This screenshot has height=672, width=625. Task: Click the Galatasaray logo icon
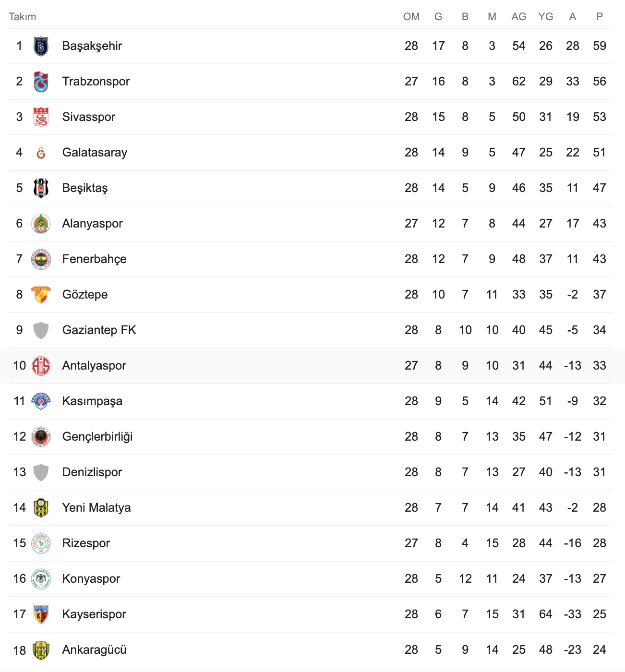coord(41,153)
